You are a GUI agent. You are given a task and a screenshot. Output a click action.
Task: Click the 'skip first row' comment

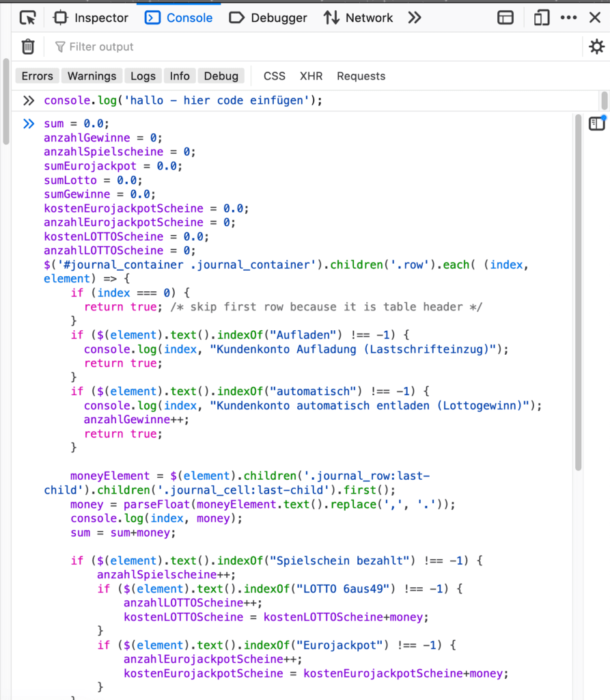click(x=327, y=307)
